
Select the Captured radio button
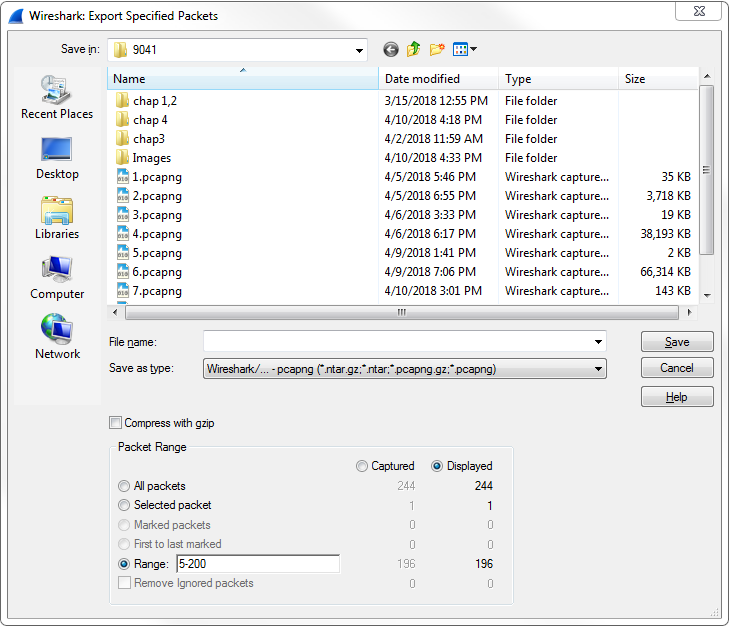click(x=362, y=466)
